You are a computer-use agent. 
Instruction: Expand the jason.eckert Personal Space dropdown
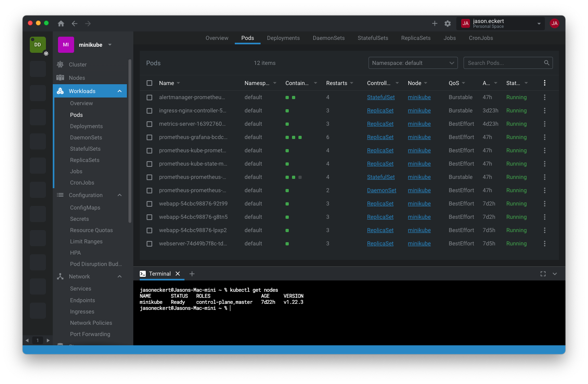pyautogui.click(x=538, y=24)
